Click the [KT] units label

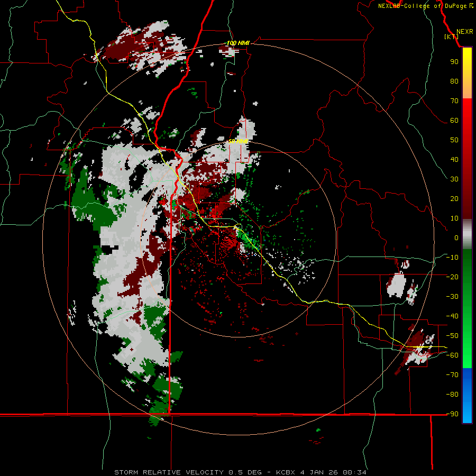click(452, 36)
